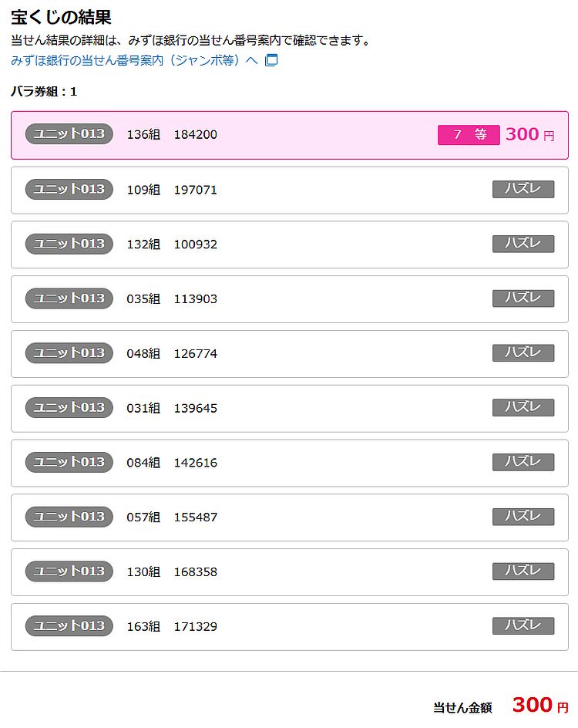Select ticket row 132組 100932
578x728 pixels.
pyautogui.click(x=289, y=244)
